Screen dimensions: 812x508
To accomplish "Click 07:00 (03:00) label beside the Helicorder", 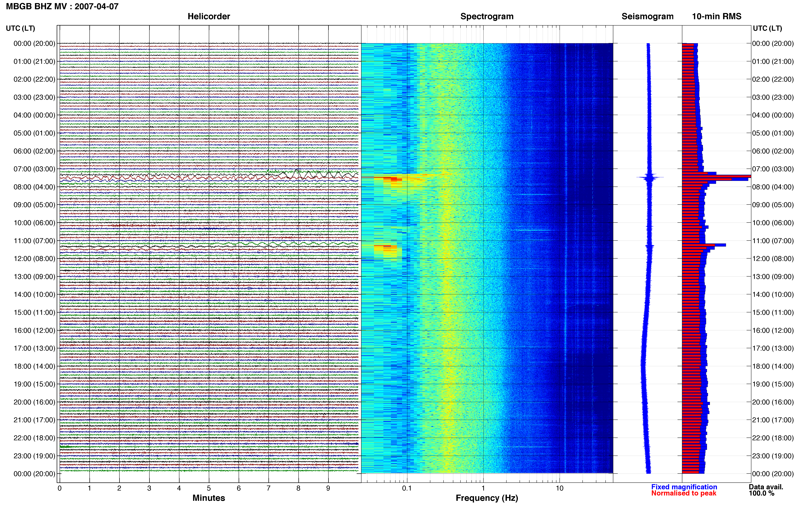I will point(34,169).
